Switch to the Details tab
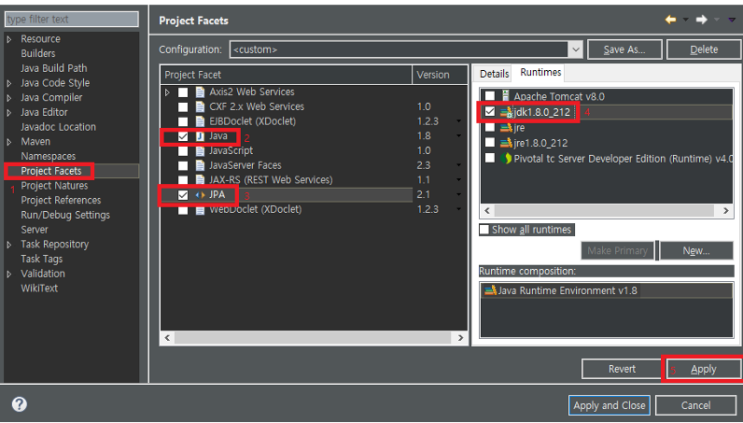The width and height of the screenshot is (743, 423). [494, 74]
